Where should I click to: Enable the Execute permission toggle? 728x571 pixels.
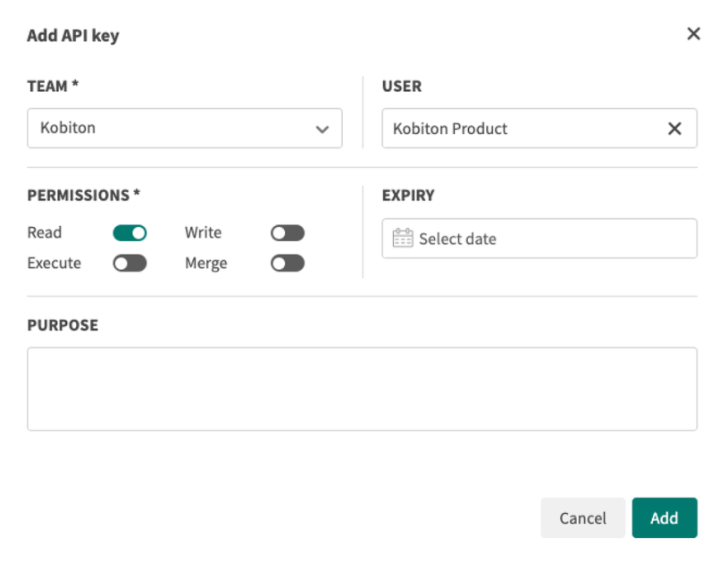(130, 264)
